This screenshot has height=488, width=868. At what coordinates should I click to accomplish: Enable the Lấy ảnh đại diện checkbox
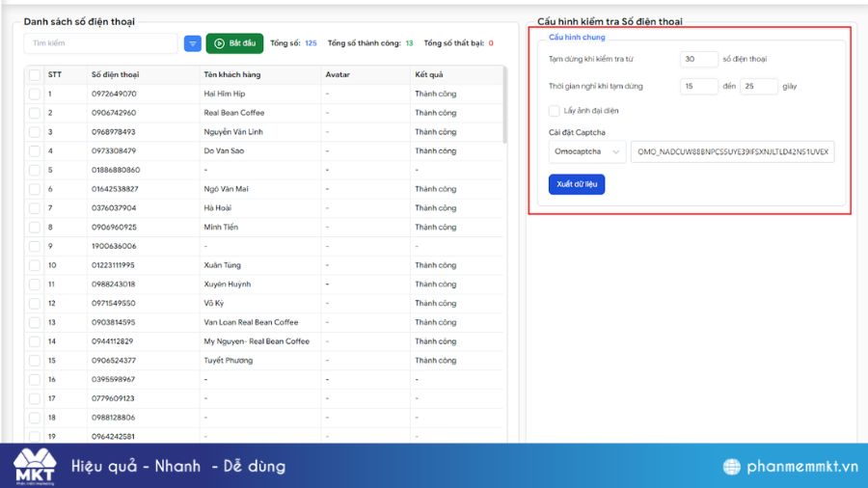point(554,110)
